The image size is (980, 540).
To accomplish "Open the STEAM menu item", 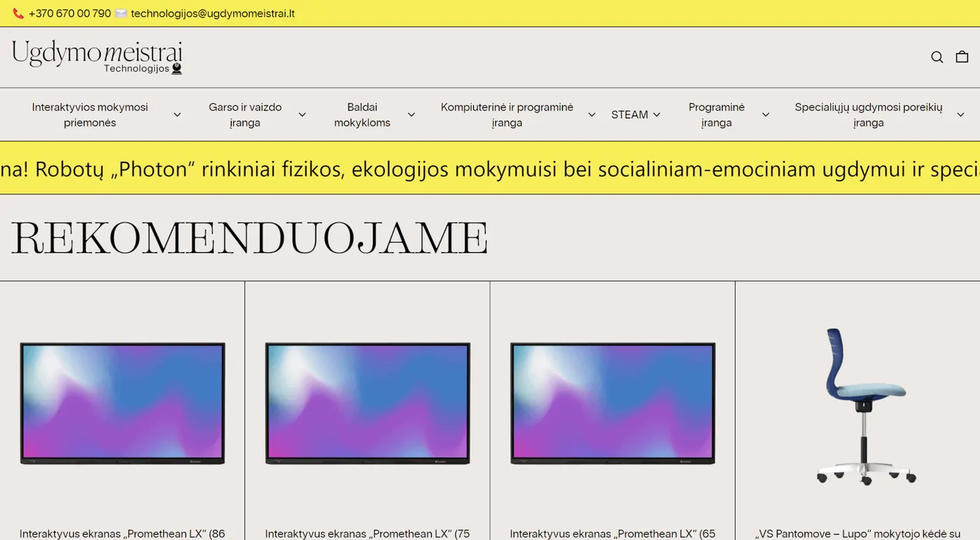I will click(629, 115).
